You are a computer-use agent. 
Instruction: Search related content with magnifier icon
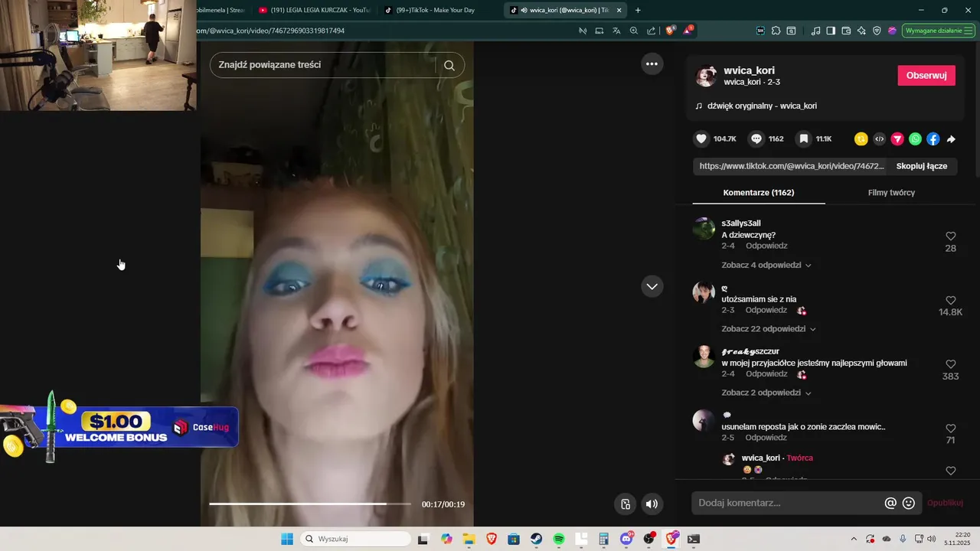pyautogui.click(x=449, y=65)
